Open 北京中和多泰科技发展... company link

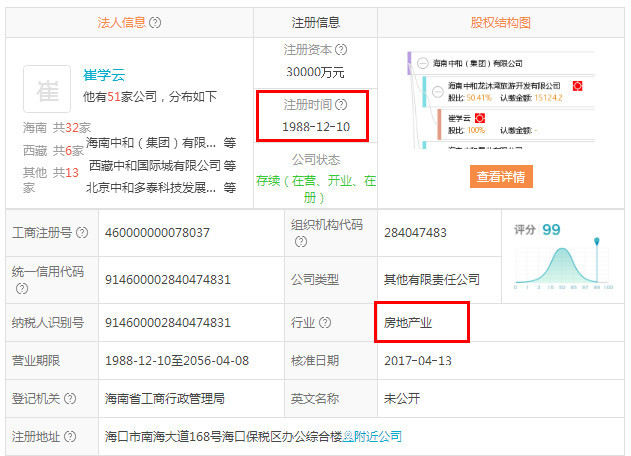pyautogui.click(x=151, y=188)
